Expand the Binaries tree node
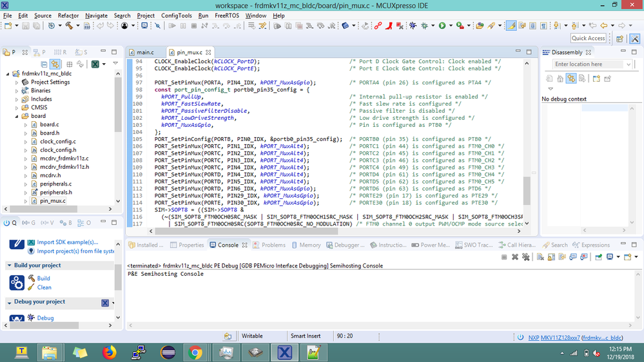Screen dimensions: 644x362 (x=17, y=91)
